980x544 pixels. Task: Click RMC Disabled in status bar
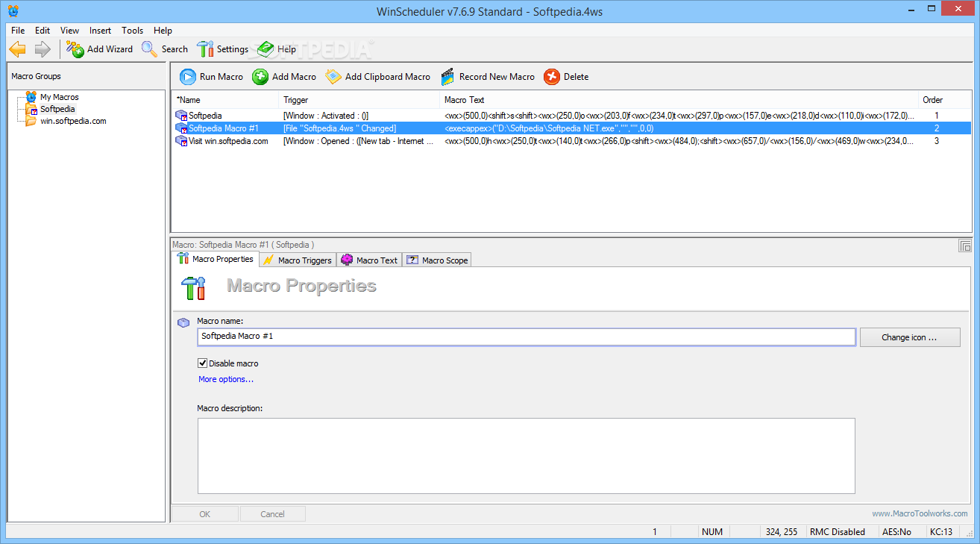point(838,532)
